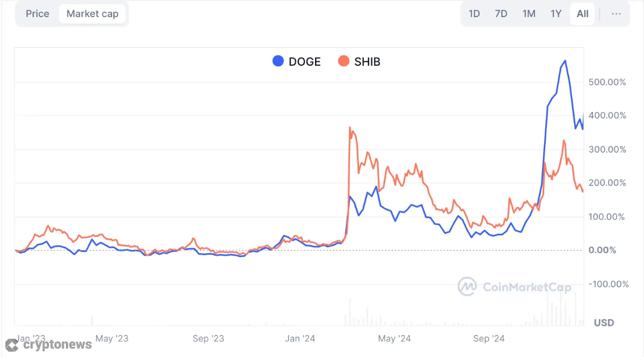644x357 pixels.
Task: Select the 1Y time range
Action: pyautogui.click(x=555, y=13)
